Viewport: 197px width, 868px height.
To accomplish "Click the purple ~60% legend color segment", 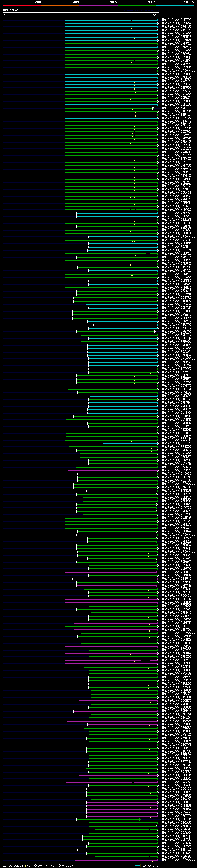I will (x=99, y=6).
